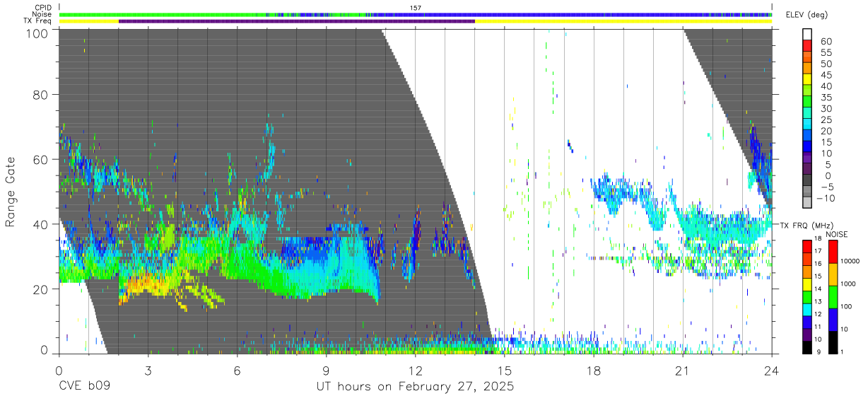Pick the lightest gray bottom swatch of ELEV colorbar

click(x=807, y=202)
